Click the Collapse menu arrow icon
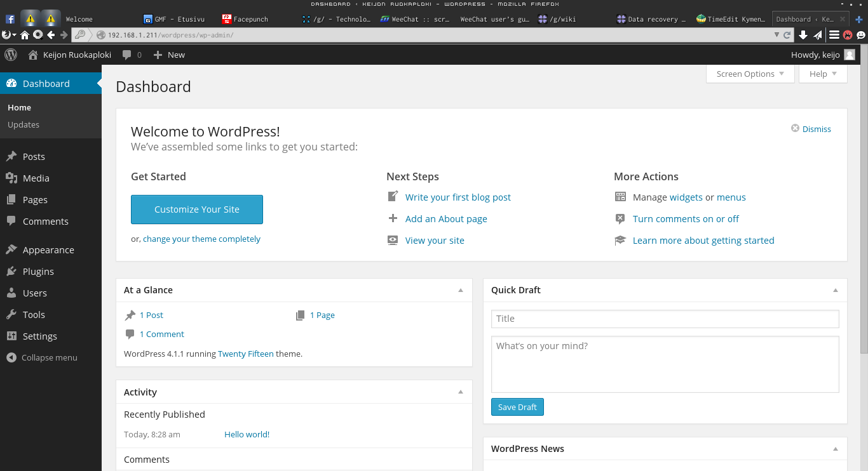Viewport: 868px width, 471px height. pos(11,357)
